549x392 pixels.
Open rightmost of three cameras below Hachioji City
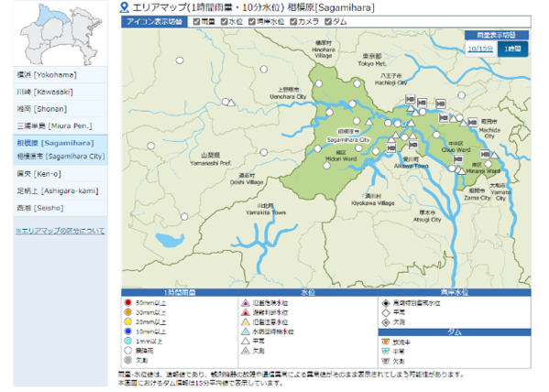[441, 103]
